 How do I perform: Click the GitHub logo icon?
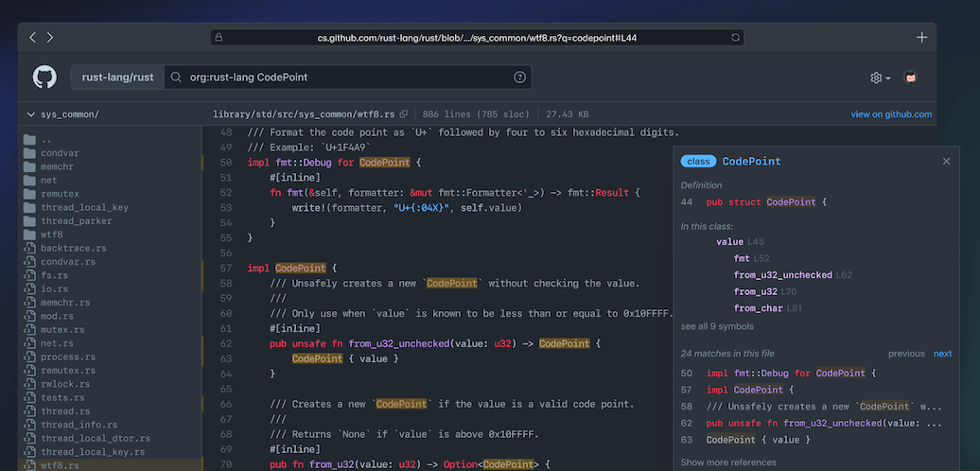(x=44, y=77)
